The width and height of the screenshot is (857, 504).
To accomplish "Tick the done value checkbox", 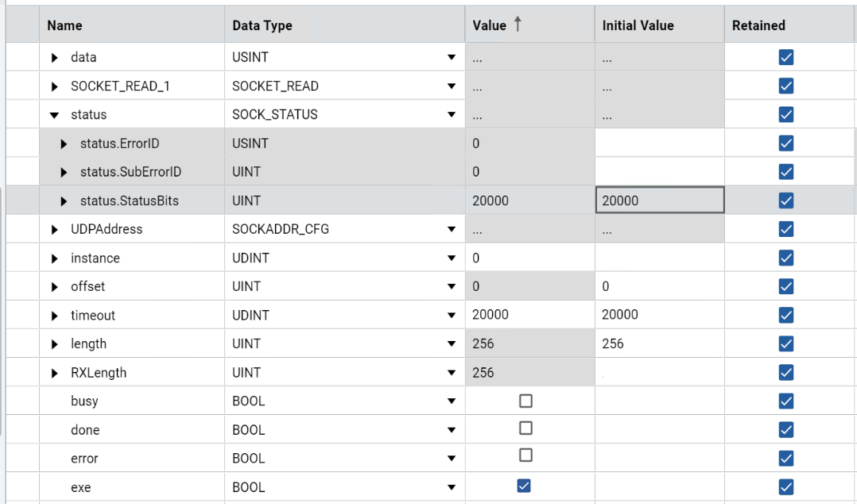I will [x=525, y=428].
